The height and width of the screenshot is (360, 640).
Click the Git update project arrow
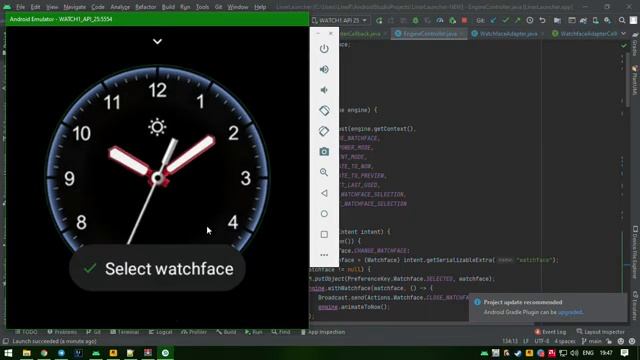493,20
